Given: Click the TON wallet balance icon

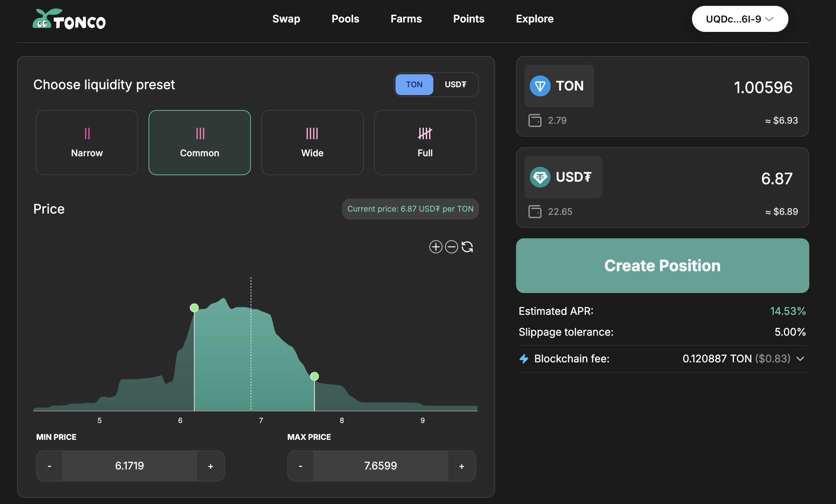Looking at the screenshot, I should [x=535, y=120].
